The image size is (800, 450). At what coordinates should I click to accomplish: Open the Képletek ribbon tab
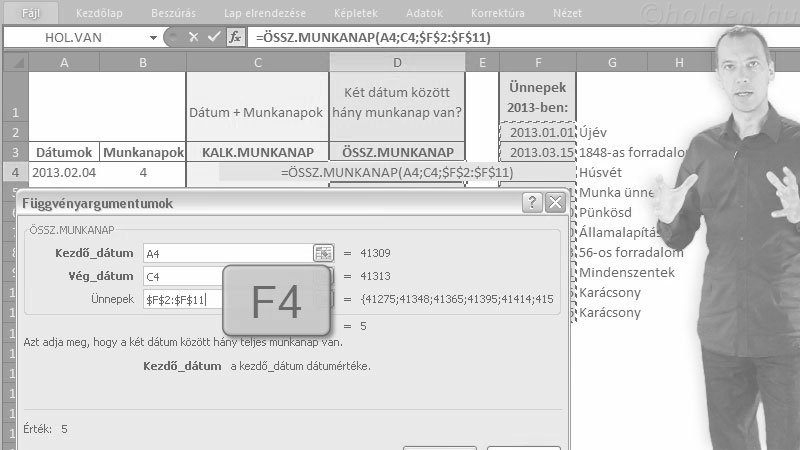coord(356,13)
